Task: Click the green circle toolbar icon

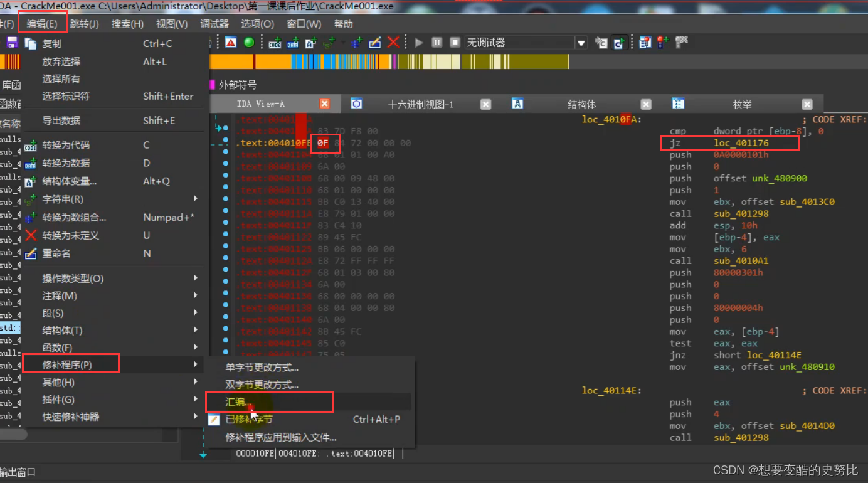Action: pyautogui.click(x=249, y=43)
